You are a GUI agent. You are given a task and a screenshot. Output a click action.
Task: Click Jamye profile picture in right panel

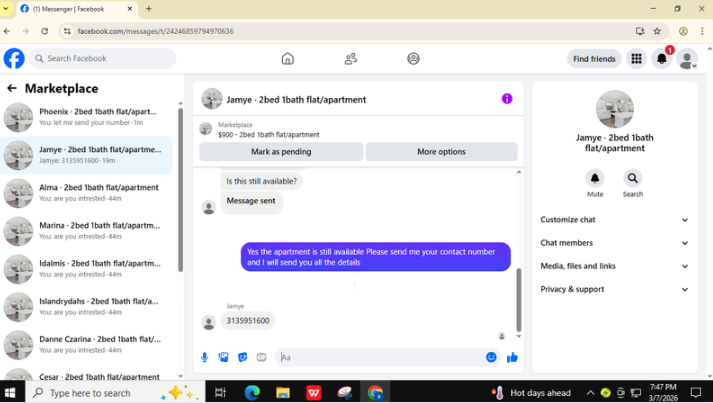[614, 109]
